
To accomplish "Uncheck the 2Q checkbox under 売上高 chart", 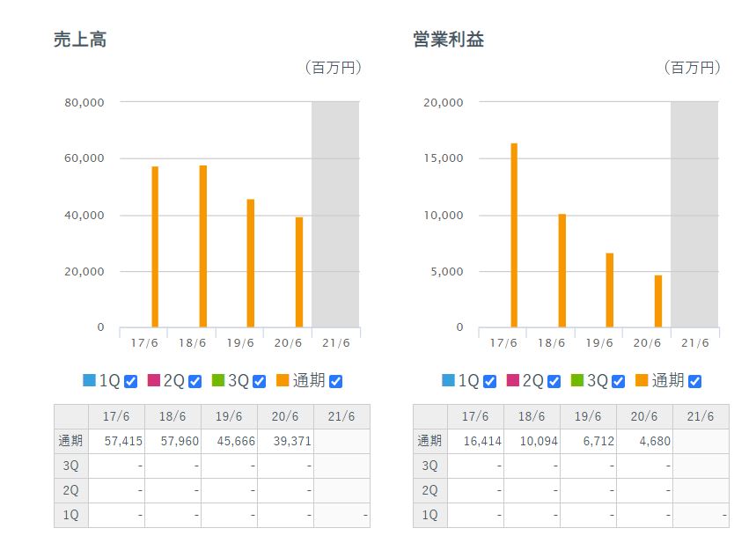I will [x=195, y=381].
